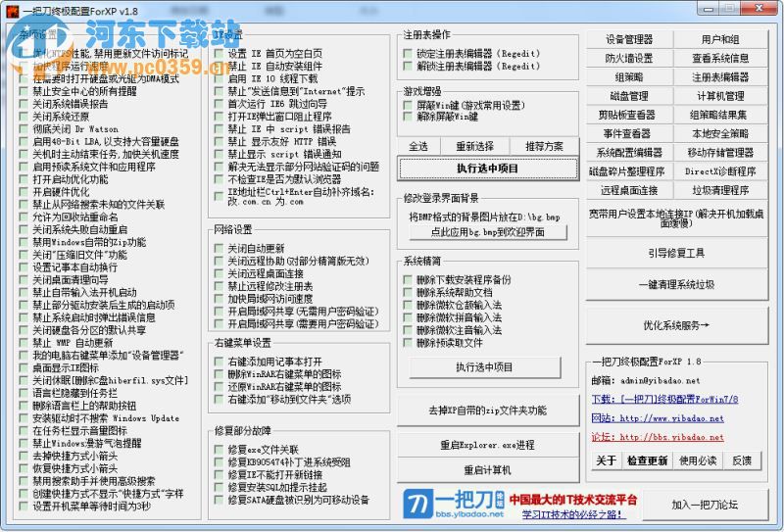The image size is (784, 532).
Task: Click the 使用必读 button
Action: pos(698,460)
